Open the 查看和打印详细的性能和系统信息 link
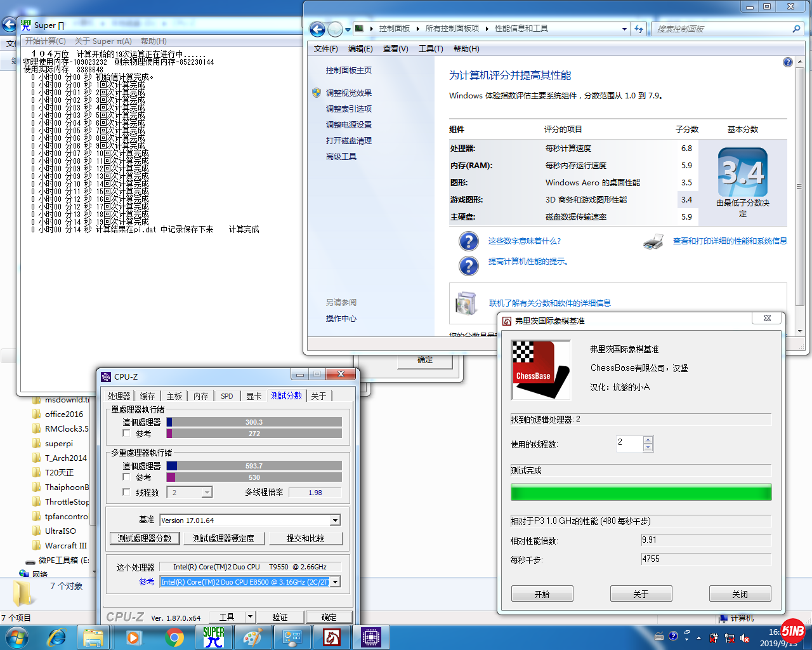Screen dimensions: 812x650 click(730, 241)
